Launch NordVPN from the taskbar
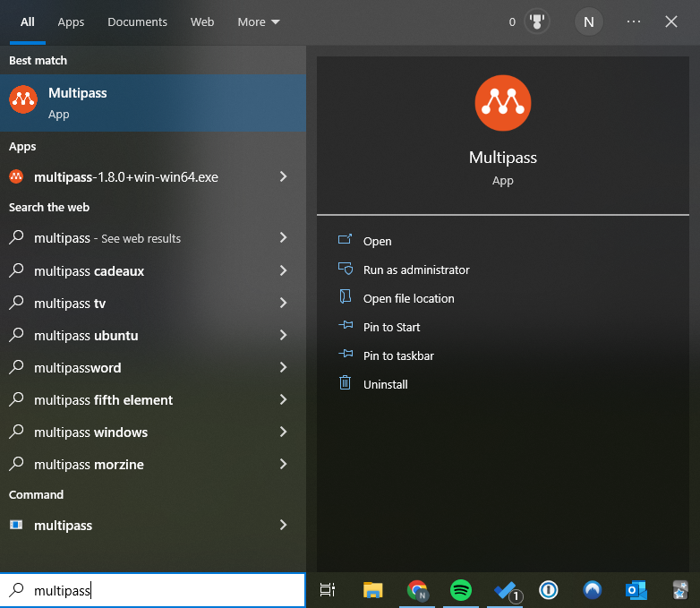This screenshot has width=700, height=608. (593, 590)
